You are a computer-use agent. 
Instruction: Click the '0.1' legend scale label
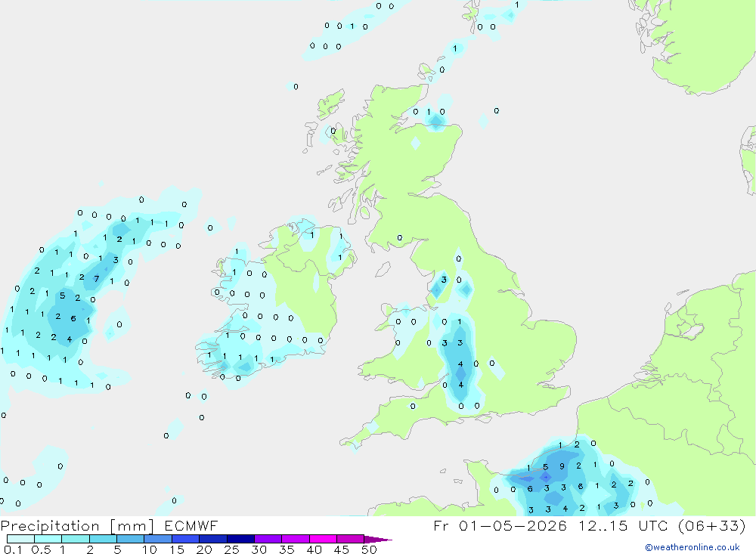[13, 549]
